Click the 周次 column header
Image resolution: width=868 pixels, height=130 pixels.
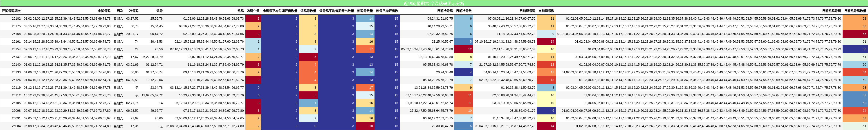pos(120,11)
